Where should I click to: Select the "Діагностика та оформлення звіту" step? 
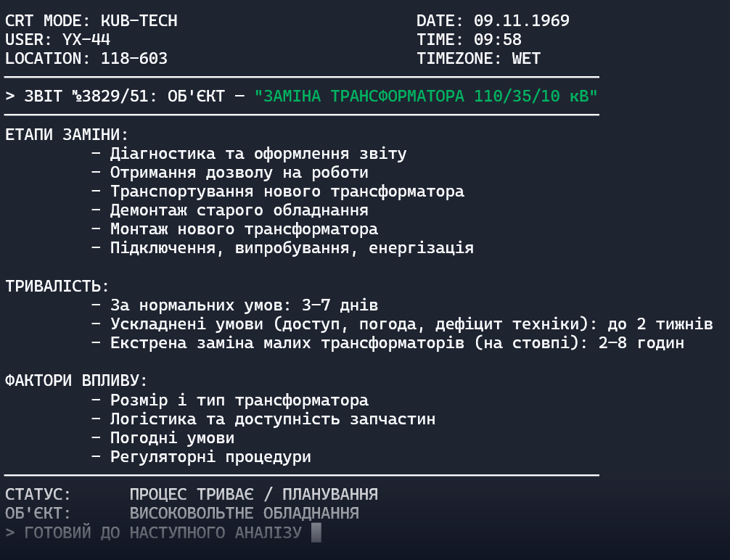pyautogui.click(x=258, y=154)
